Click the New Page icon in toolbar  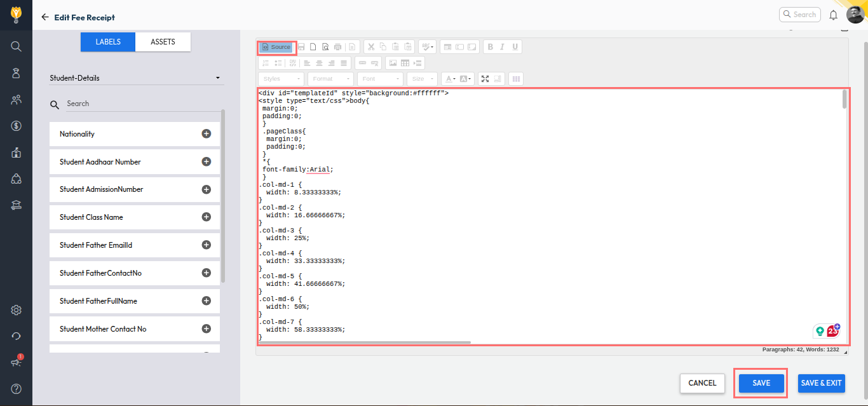pyautogui.click(x=313, y=47)
